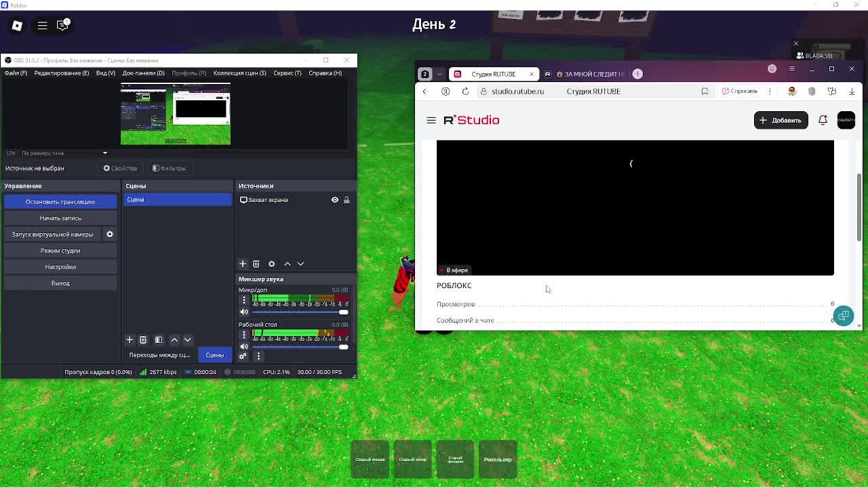Open Микр/доп channel options menu
This screenshot has height=488, width=868.
(x=244, y=300)
